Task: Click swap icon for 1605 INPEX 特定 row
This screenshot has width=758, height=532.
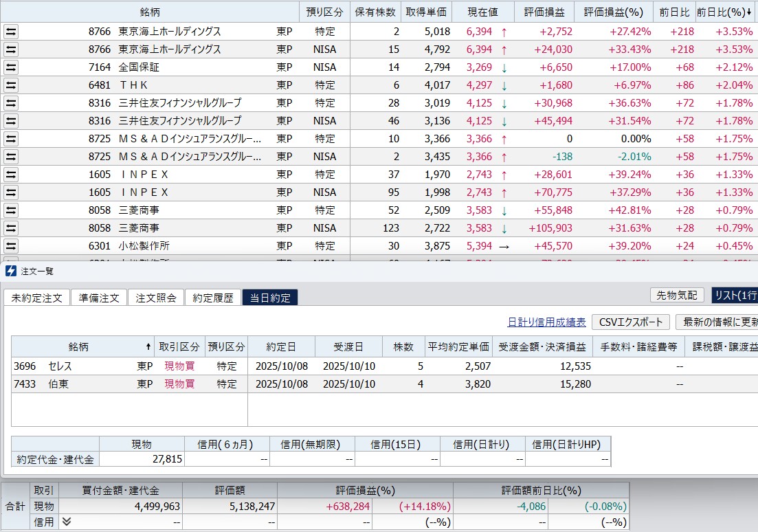Action: pos(10,175)
